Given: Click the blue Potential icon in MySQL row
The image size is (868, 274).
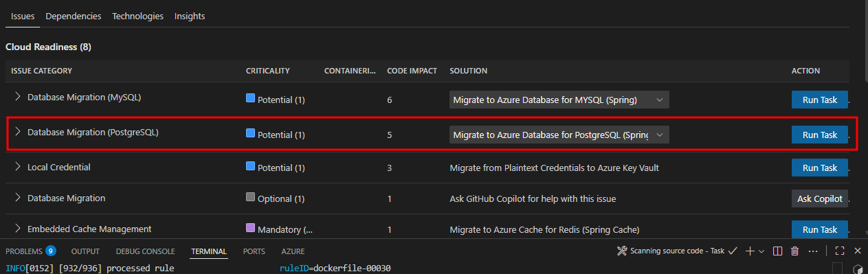Looking at the screenshot, I should pyautogui.click(x=251, y=98).
